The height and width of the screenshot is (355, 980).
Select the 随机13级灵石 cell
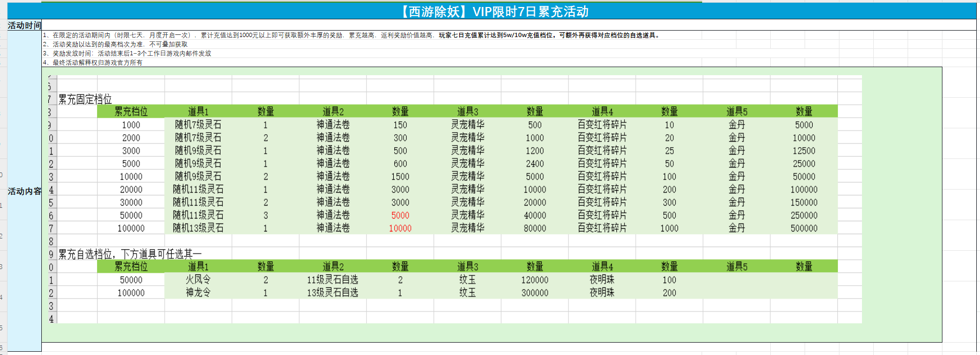pos(198,228)
